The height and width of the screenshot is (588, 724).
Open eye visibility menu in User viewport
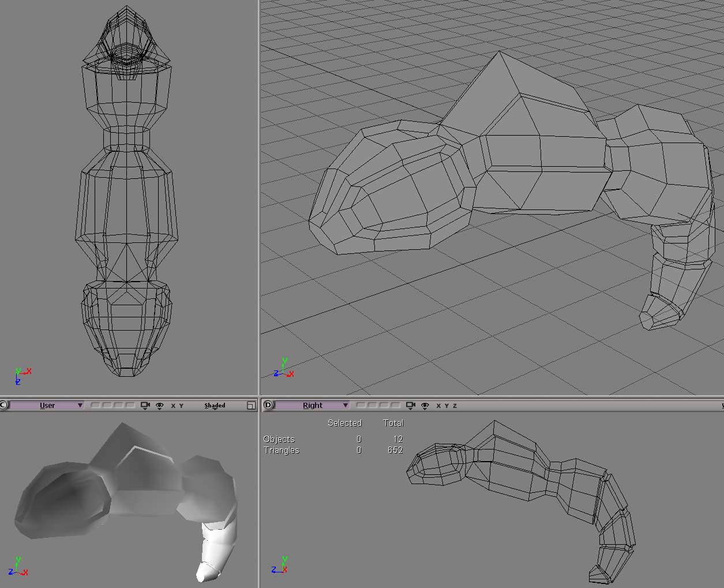pos(160,405)
